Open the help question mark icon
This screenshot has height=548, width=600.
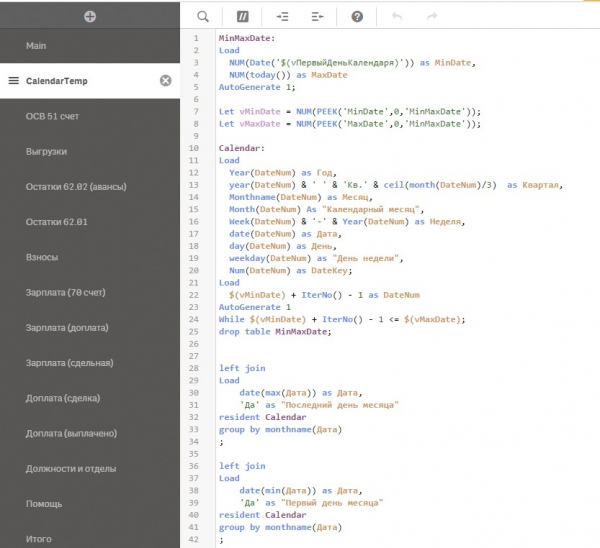click(357, 16)
